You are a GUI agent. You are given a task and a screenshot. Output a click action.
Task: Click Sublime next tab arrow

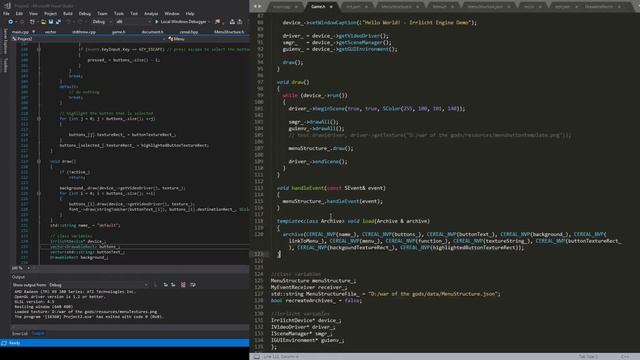coord(260,6)
